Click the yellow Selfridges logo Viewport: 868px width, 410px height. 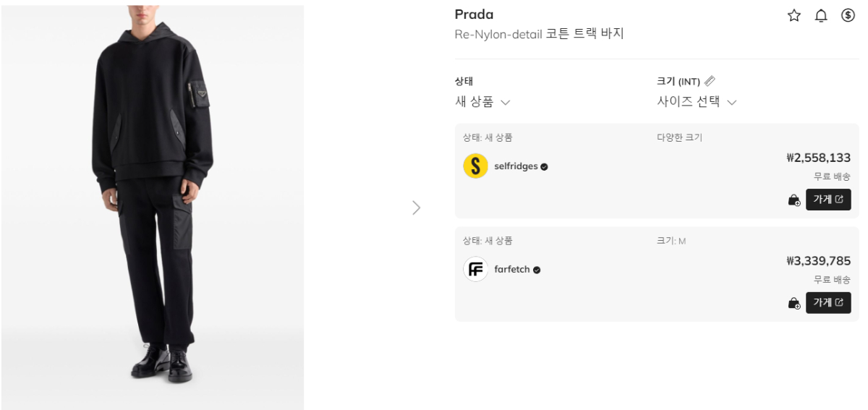(475, 166)
